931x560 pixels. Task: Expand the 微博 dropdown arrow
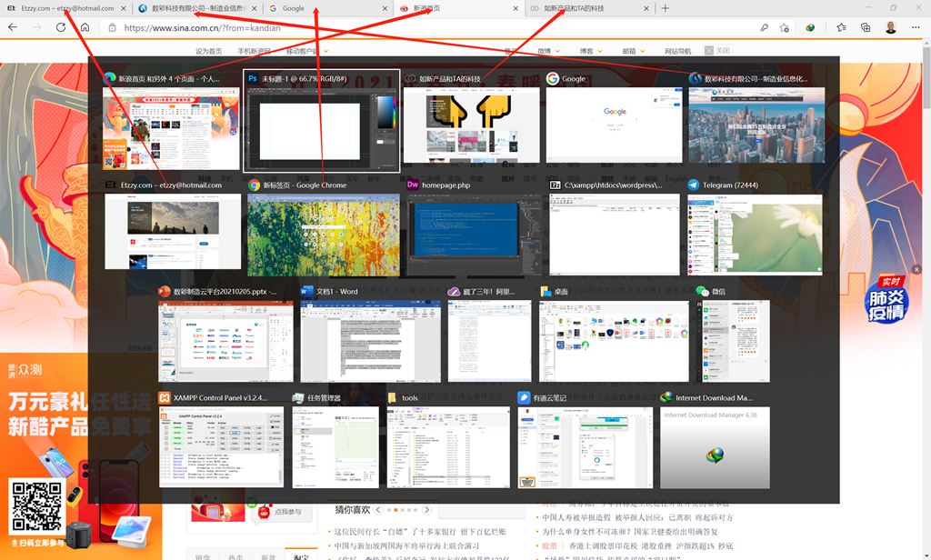pyautogui.click(x=557, y=51)
